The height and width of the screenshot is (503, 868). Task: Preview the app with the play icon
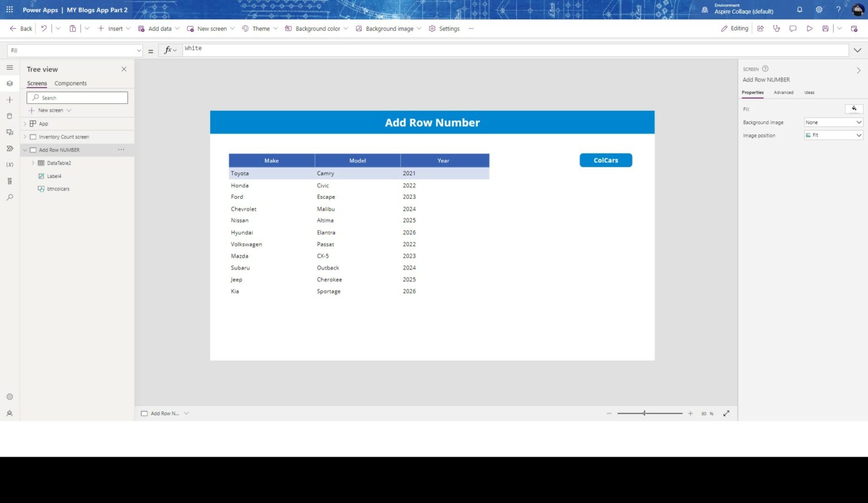point(809,28)
